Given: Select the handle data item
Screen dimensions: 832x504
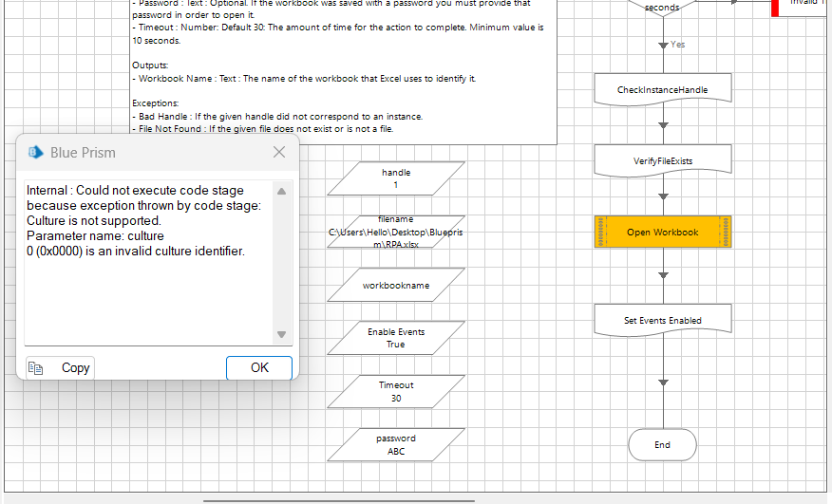Looking at the screenshot, I should pos(396,178).
